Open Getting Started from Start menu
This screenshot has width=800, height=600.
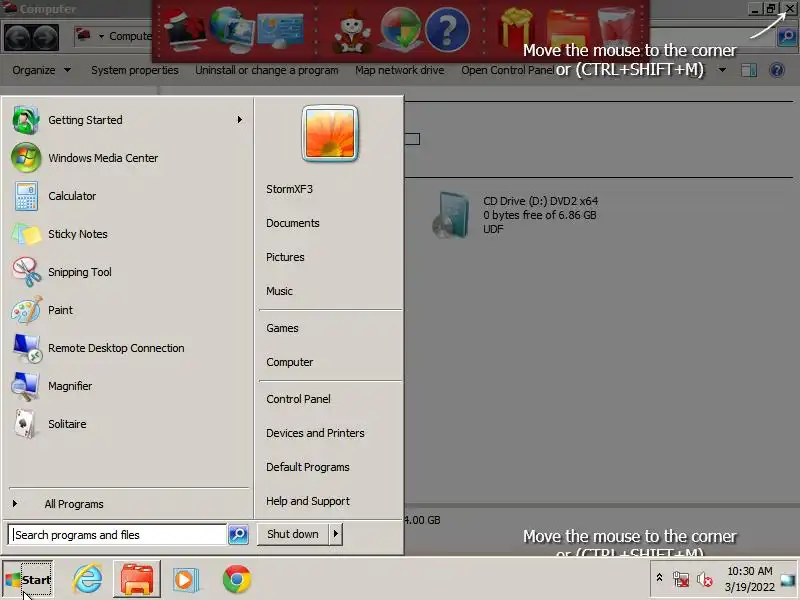(x=128, y=120)
